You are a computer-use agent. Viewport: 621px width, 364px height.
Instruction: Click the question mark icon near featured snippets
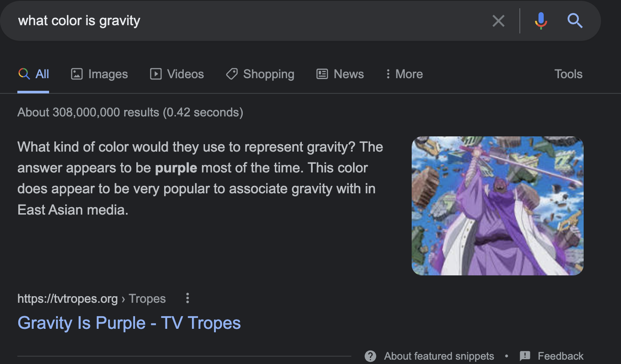click(x=370, y=356)
